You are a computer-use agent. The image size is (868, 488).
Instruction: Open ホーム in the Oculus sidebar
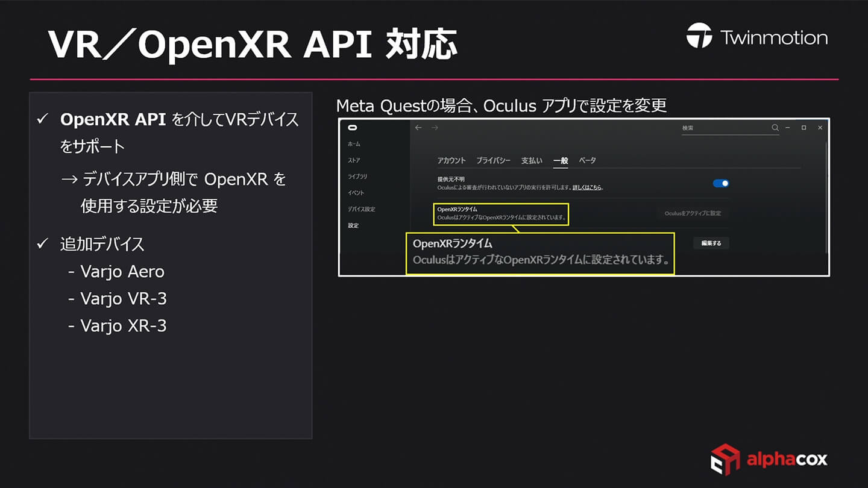click(x=354, y=144)
